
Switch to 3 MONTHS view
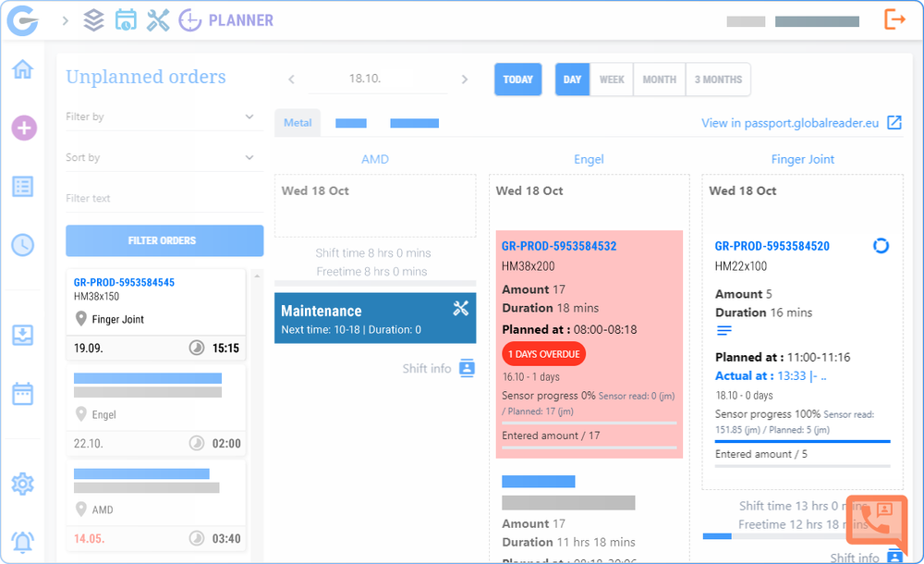718,80
